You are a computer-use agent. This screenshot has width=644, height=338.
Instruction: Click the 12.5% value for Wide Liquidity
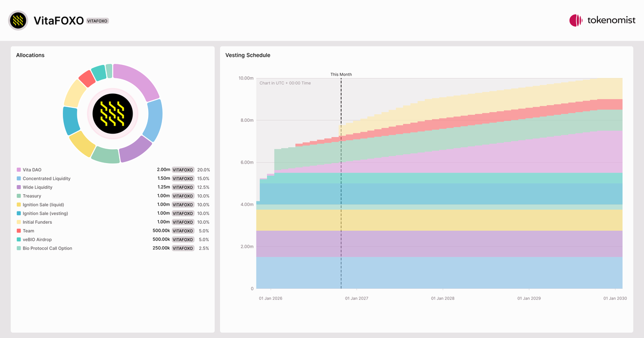[x=203, y=187]
